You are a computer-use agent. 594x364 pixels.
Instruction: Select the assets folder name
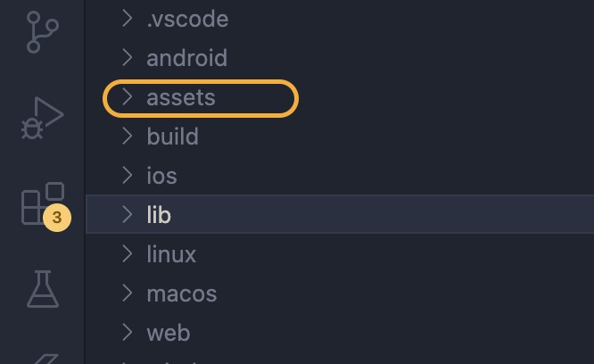pyautogui.click(x=181, y=98)
